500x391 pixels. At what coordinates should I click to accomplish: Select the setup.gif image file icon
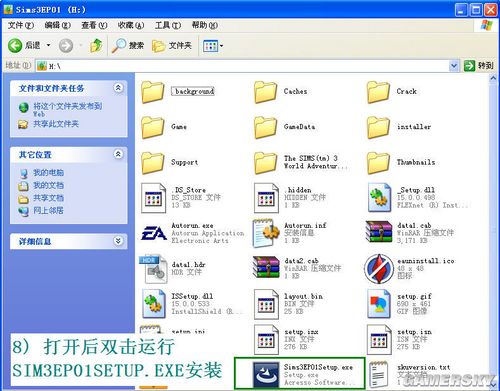pyautogui.click(x=379, y=304)
